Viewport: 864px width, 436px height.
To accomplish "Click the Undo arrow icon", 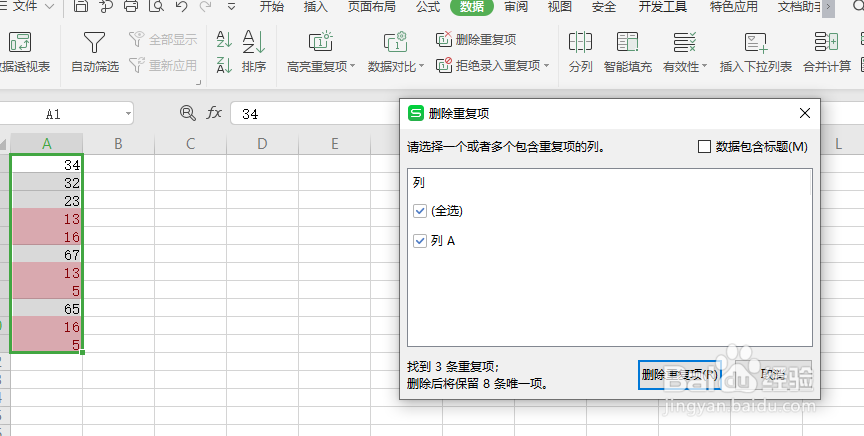I will [x=181, y=7].
